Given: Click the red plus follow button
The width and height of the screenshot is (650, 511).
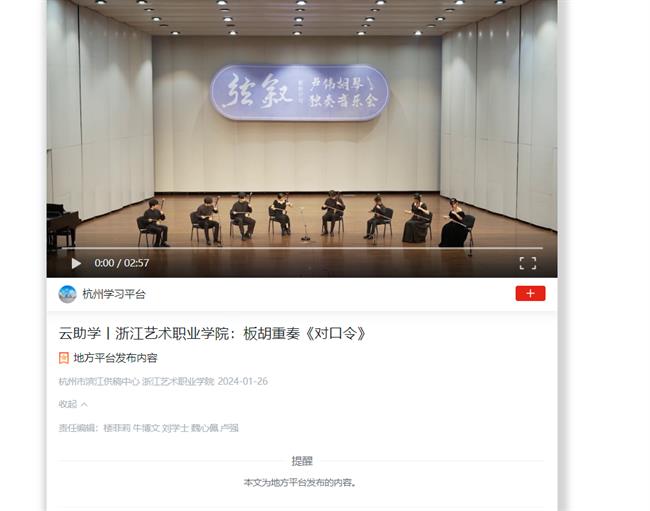Looking at the screenshot, I should 530,293.
